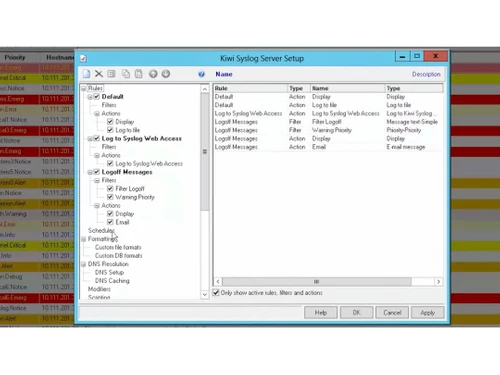Uncheck Display action under Default rule
The width and height of the screenshot is (500, 375).
[110, 122]
